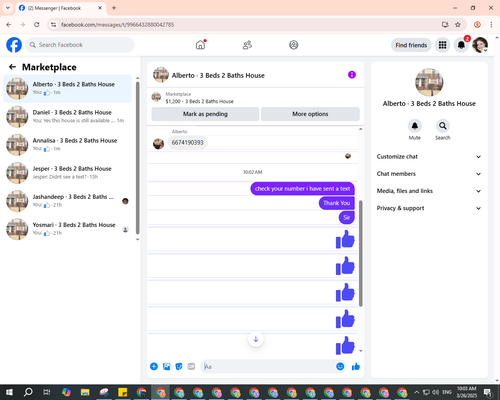Image resolution: width=500 pixels, height=400 pixels.
Task: Open File Explorer from taskbar
Action: pyautogui.click(x=85, y=392)
